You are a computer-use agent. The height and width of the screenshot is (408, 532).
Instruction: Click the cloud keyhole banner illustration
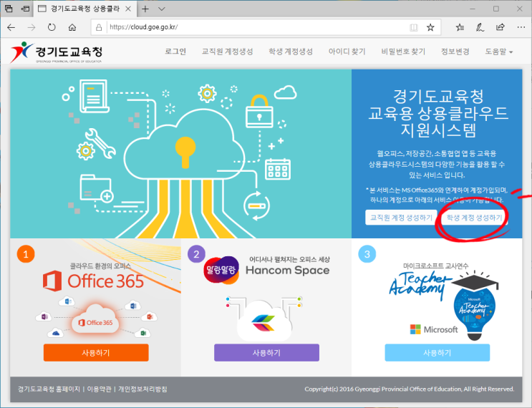(181, 154)
